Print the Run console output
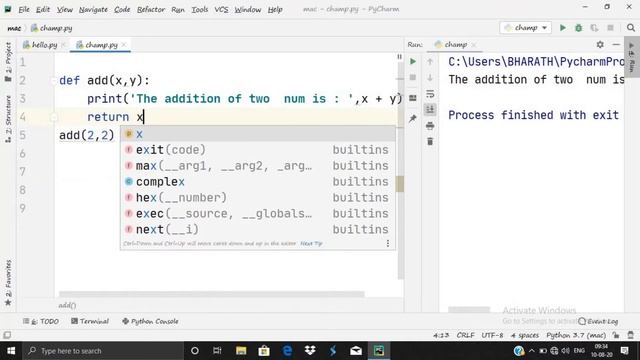The image size is (640, 360). click(430, 126)
